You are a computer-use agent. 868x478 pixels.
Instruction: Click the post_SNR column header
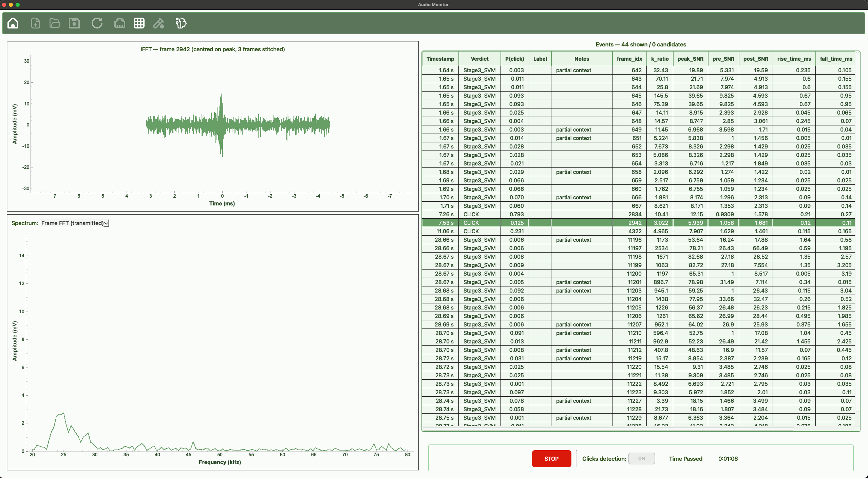pyautogui.click(x=756, y=59)
